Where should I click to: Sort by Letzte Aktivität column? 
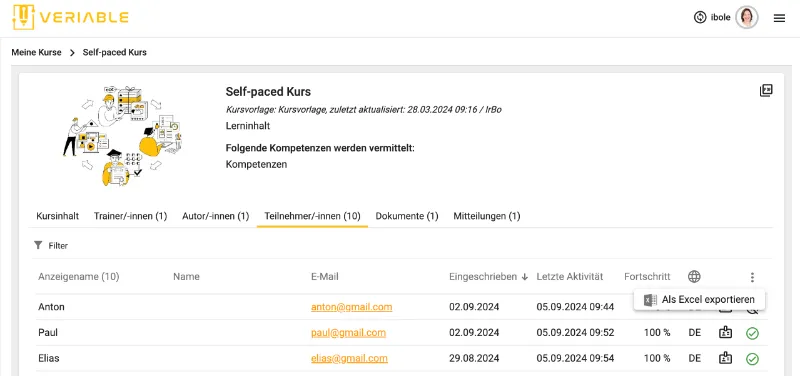pyautogui.click(x=570, y=277)
